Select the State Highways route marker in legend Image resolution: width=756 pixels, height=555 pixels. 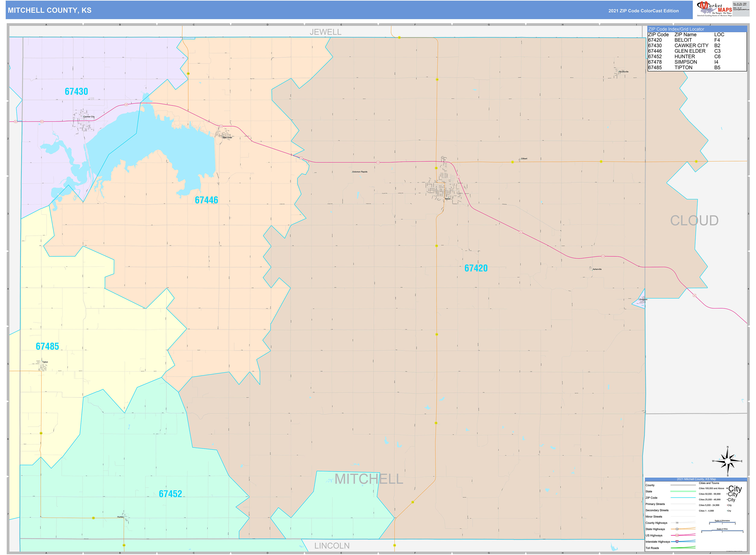(677, 529)
